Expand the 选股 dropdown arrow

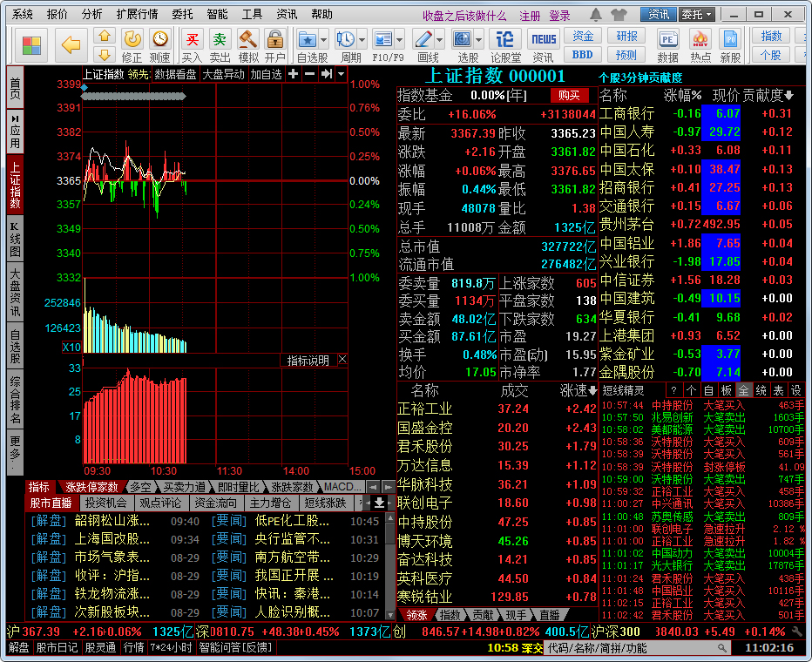click(478, 39)
